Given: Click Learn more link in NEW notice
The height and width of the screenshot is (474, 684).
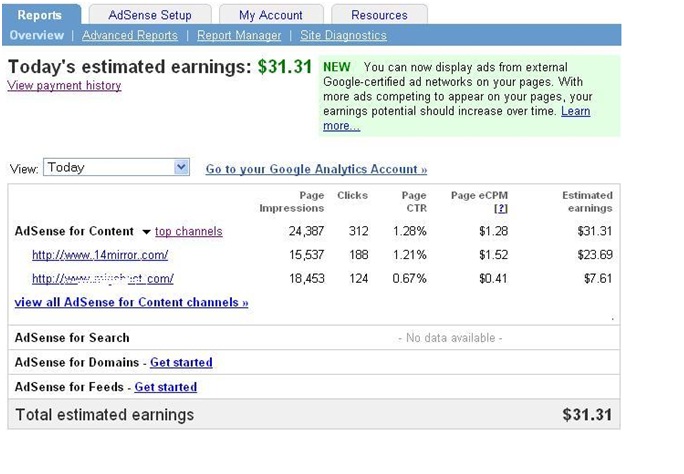Looking at the screenshot, I should click(575, 111).
